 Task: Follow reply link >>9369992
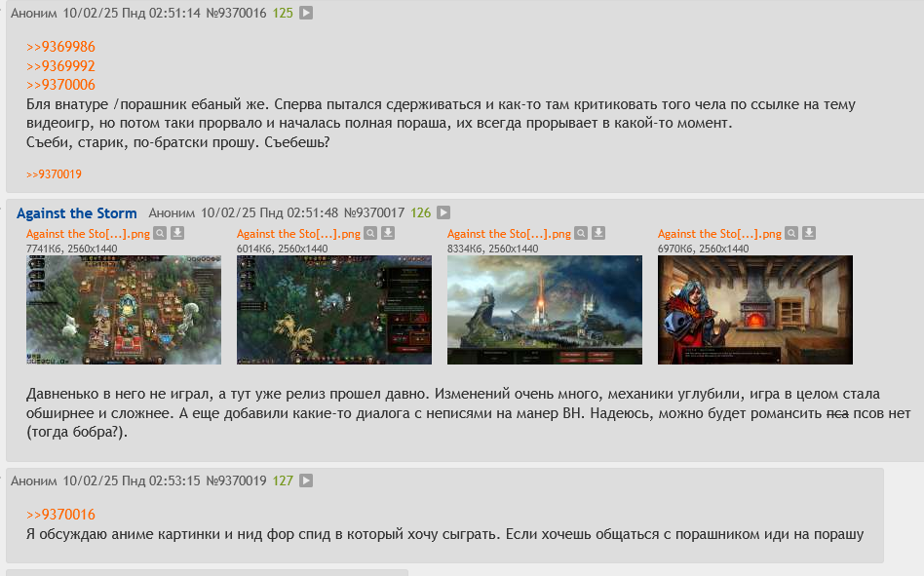coord(60,66)
